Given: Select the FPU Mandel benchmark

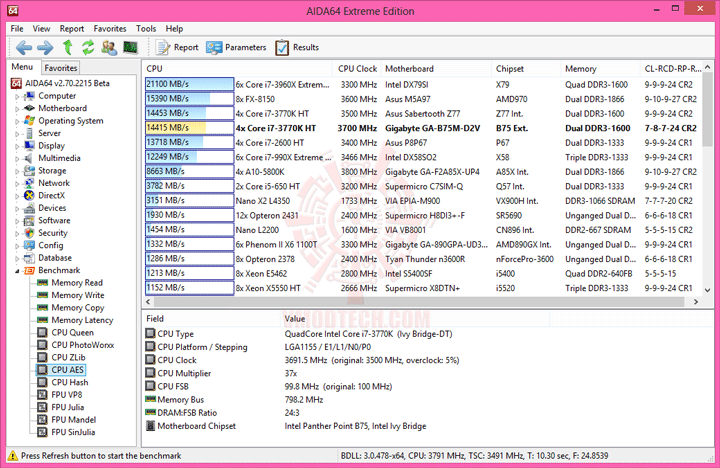Looking at the screenshot, I should [67, 419].
